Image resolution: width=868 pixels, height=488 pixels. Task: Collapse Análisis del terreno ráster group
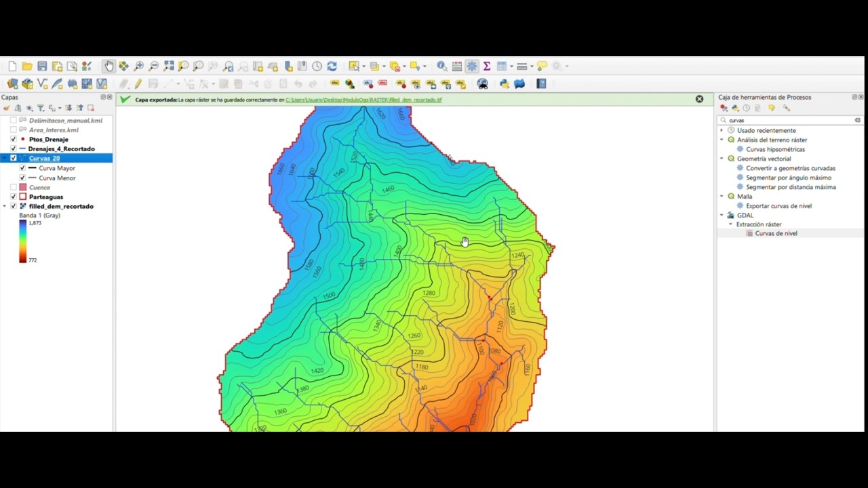[x=722, y=140]
